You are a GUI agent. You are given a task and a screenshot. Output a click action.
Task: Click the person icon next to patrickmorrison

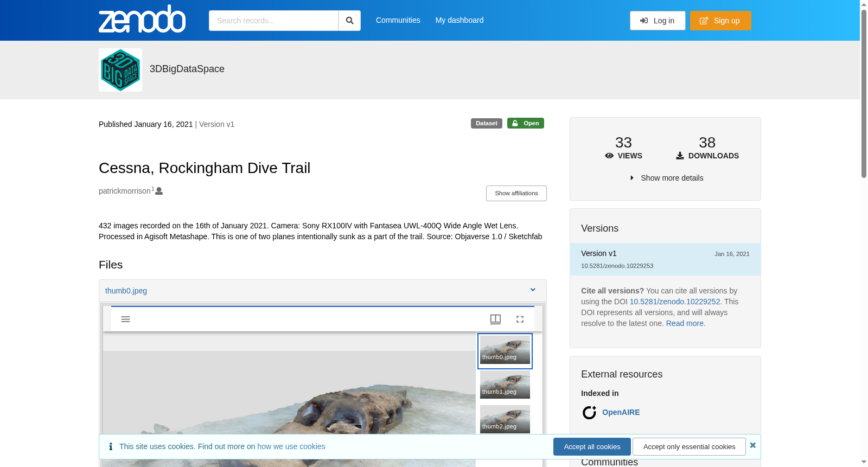pyautogui.click(x=159, y=191)
